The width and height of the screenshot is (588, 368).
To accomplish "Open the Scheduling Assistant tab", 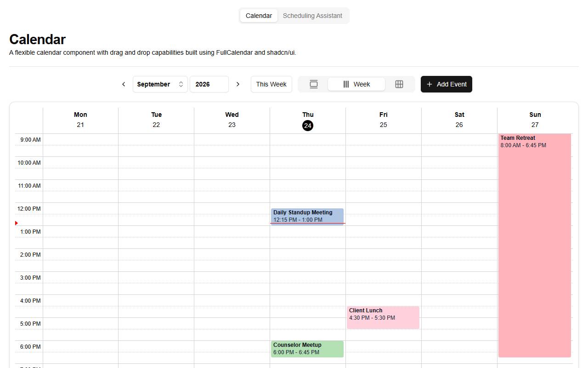I will pyautogui.click(x=312, y=16).
